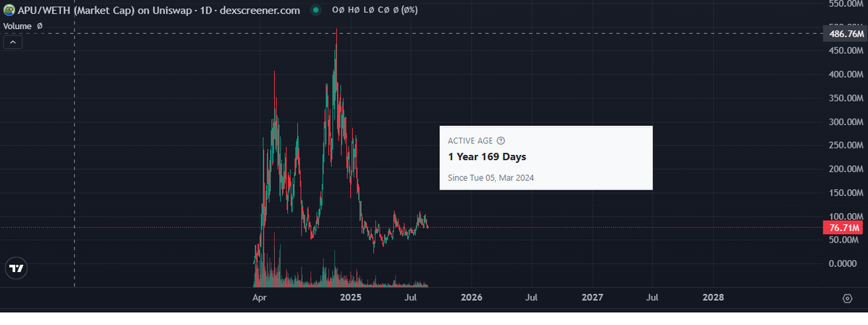This screenshot has width=868, height=325.
Task: Click the TradingView logo icon
Action: tap(15, 268)
